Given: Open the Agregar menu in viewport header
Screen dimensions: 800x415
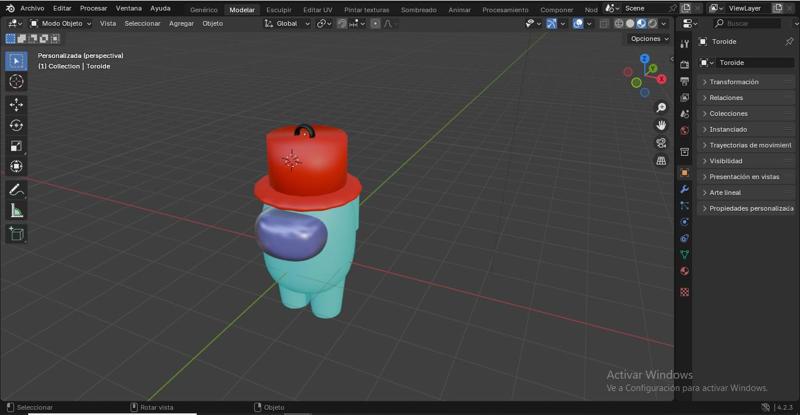Looking at the screenshot, I should click(x=181, y=23).
